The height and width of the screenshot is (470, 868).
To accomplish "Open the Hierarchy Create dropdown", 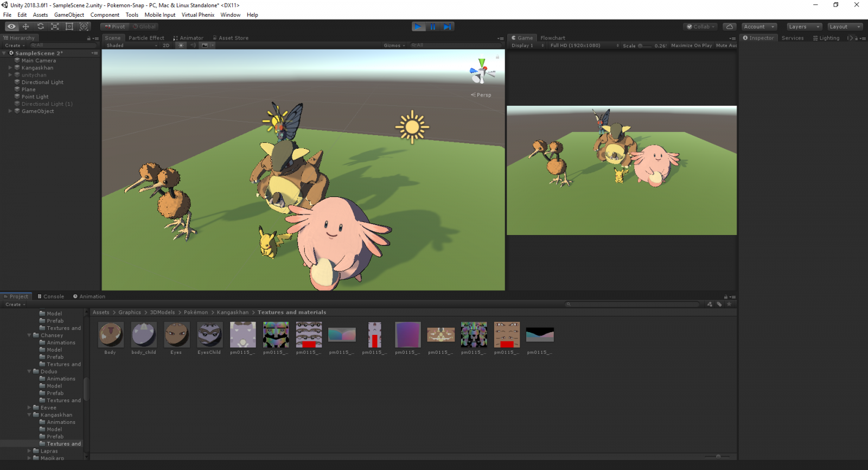I will 15,46.
